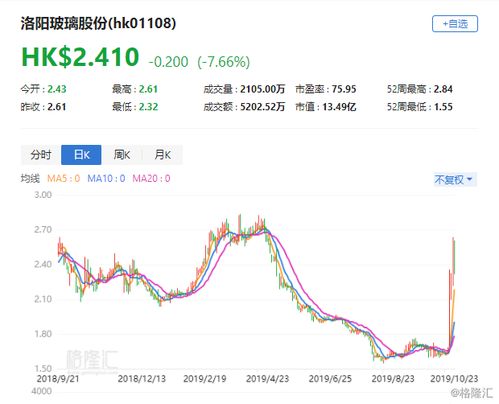Click the 2018/9/21 date axis label
This screenshot has width=499, height=404.
point(58,379)
